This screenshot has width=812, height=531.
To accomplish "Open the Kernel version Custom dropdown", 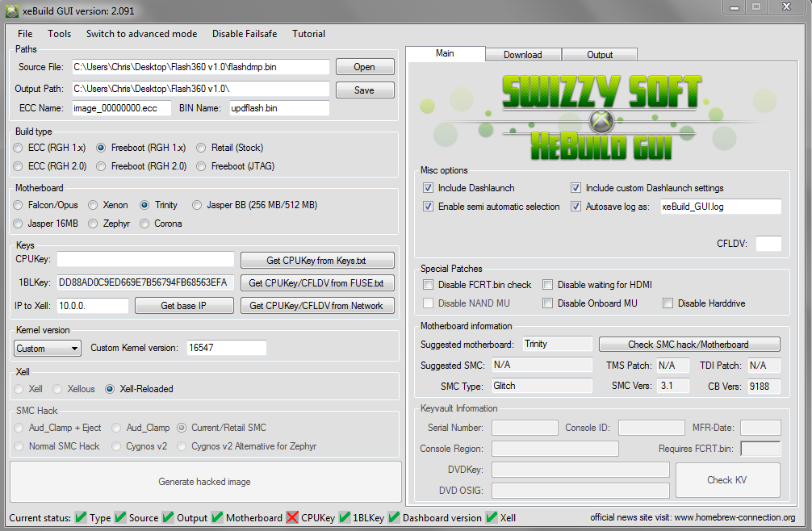I will click(x=47, y=349).
